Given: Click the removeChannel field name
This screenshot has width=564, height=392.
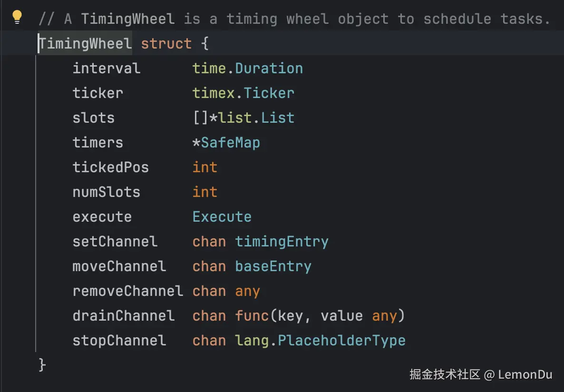Looking at the screenshot, I should click(127, 291).
